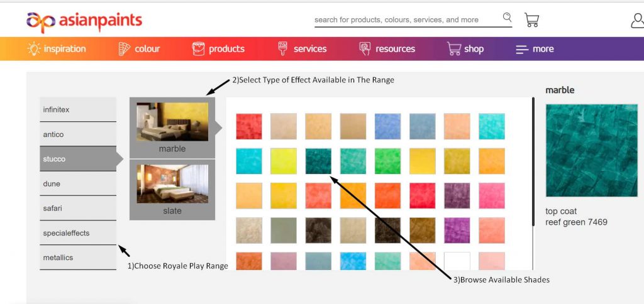Image resolution: width=644 pixels, height=304 pixels.
Task: Pick the sky blue swatch in bottom row
Action: (x=353, y=261)
